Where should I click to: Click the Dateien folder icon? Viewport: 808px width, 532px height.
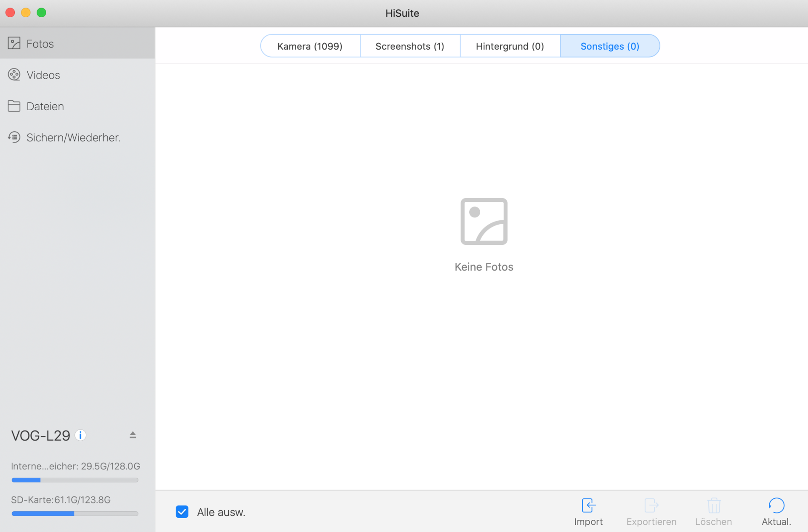click(14, 106)
